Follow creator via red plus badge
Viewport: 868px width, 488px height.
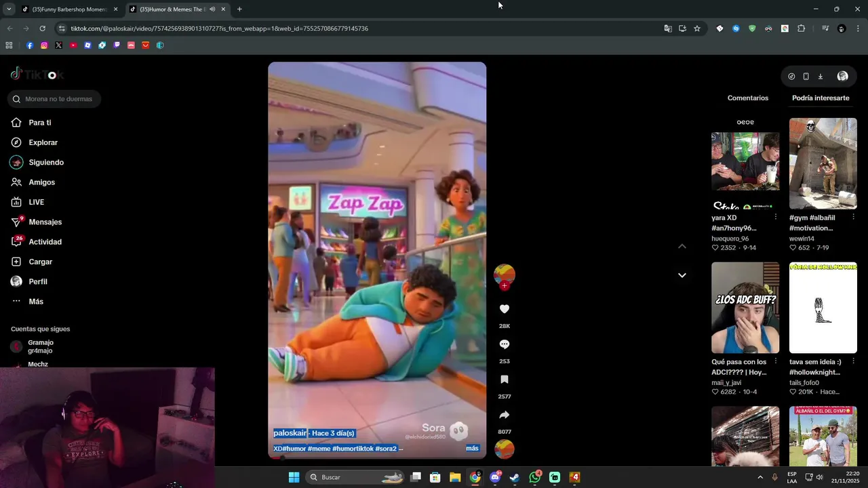pyautogui.click(x=504, y=286)
